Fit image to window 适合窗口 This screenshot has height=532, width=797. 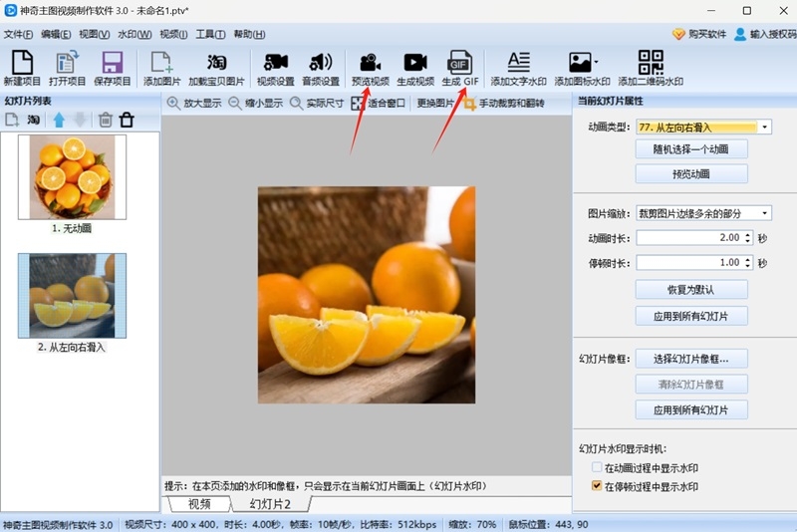point(379,104)
